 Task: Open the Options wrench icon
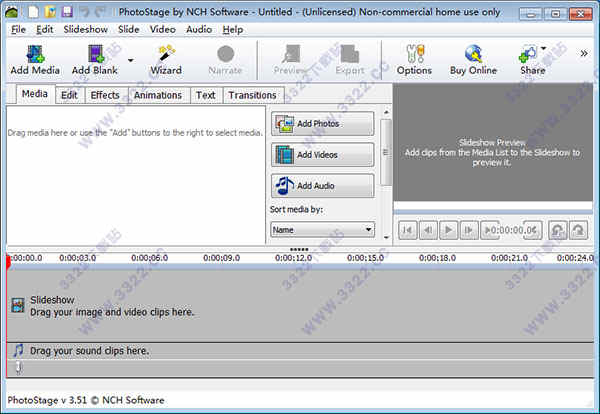coord(416,54)
